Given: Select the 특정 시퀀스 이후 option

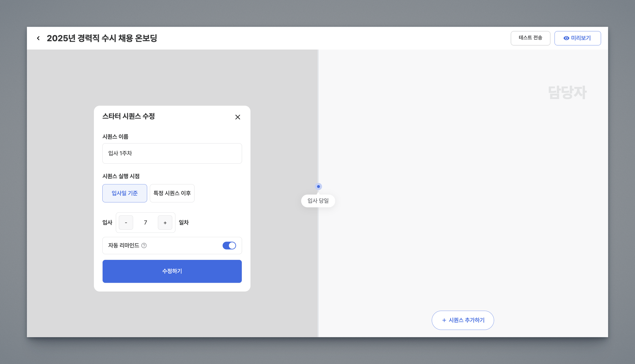Looking at the screenshot, I should point(172,193).
